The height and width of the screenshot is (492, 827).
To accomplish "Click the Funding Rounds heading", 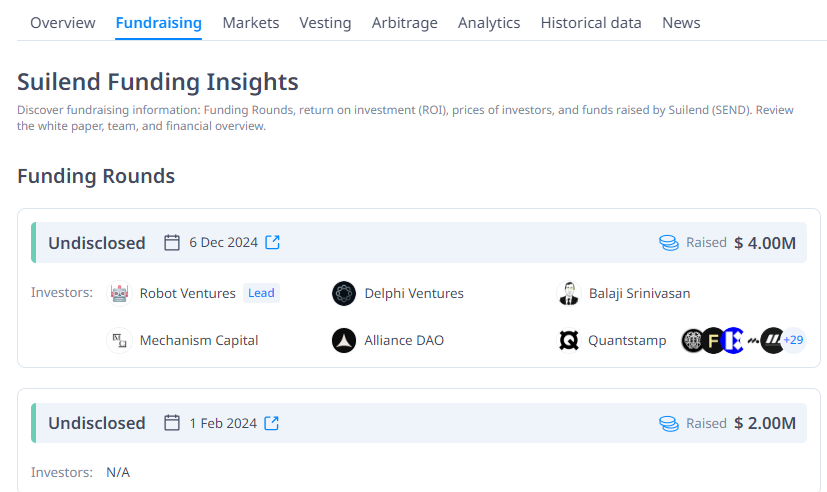I will (95, 176).
